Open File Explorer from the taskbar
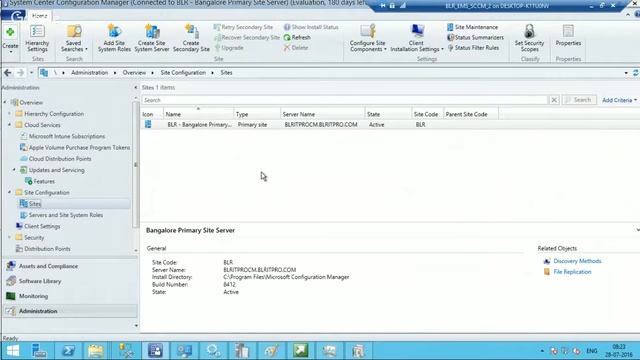 [x=96, y=351]
